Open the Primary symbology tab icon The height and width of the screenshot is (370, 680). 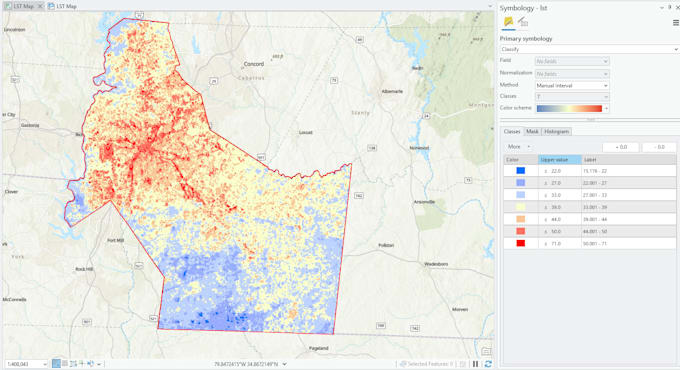point(508,22)
